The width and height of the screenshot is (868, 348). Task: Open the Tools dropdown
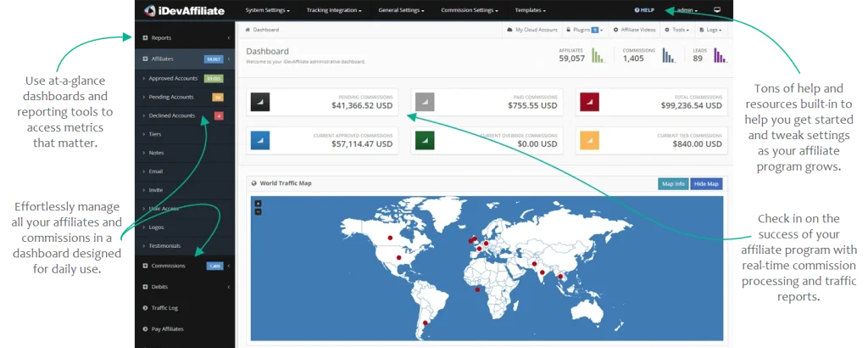pos(677,30)
